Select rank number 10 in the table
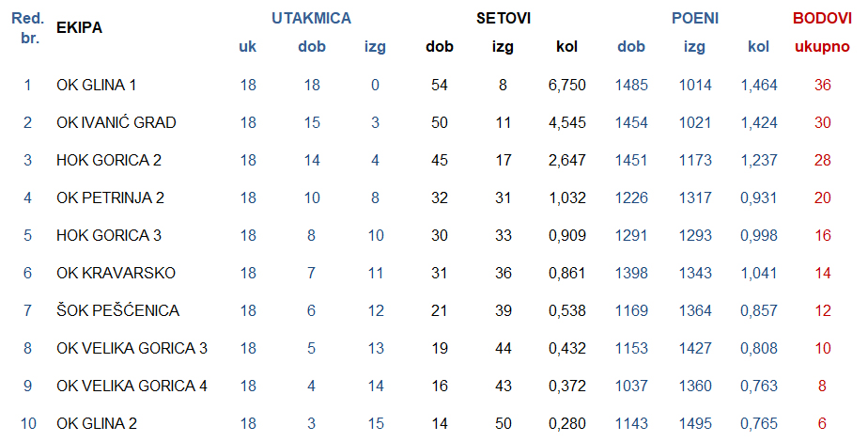Image resolution: width=868 pixels, height=442 pixels. click(28, 423)
